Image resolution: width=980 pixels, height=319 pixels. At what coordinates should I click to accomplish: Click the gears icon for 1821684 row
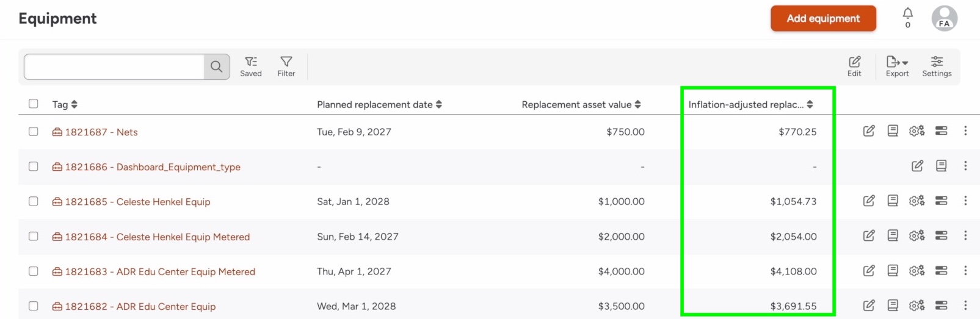(x=916, y=236)
